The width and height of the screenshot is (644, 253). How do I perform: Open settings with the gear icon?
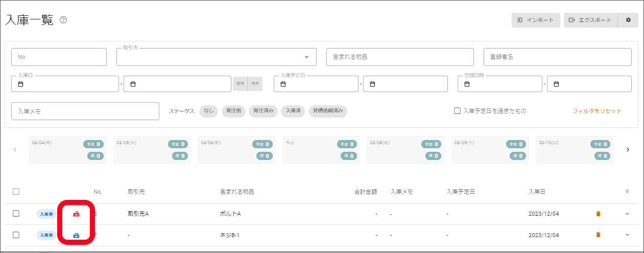coord(628,20)
